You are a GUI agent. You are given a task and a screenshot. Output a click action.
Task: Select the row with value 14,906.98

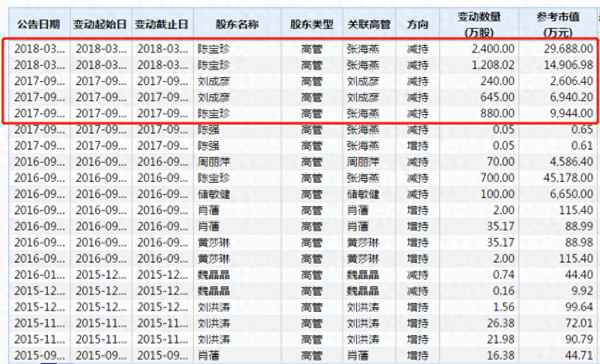coord(302,65)
